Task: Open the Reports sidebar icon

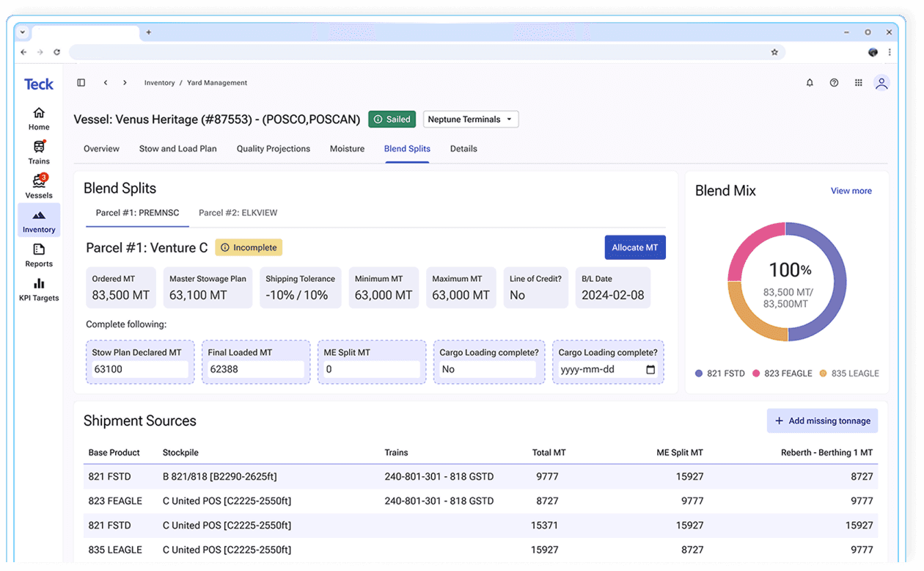Action: 39,255
